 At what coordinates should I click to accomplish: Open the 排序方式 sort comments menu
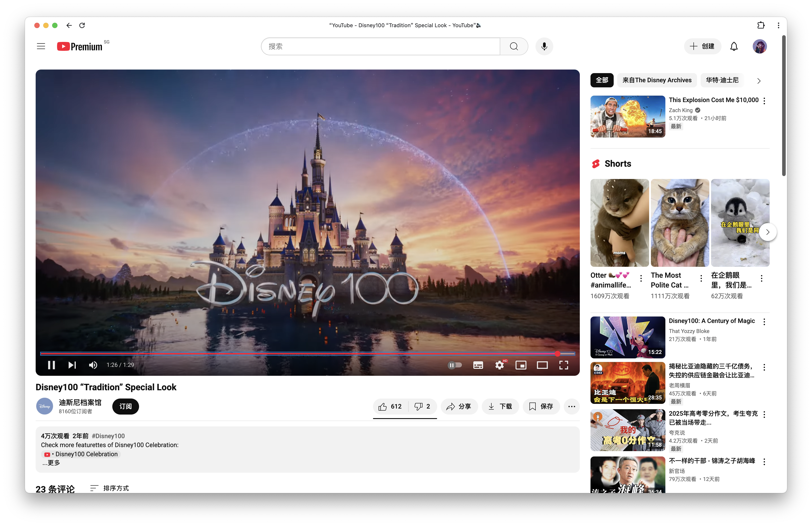[109, 488]
